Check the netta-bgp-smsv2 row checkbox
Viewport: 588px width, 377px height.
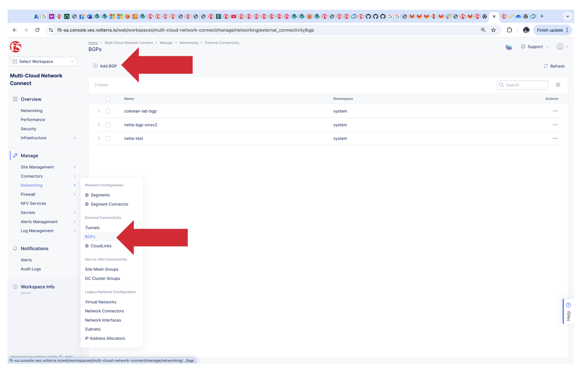108,125
